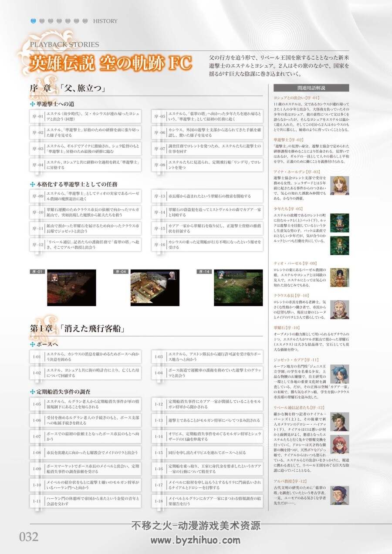Click the アイナ・ホールデン glossary title
The image size is (392, 554).
tap(297, 172)
